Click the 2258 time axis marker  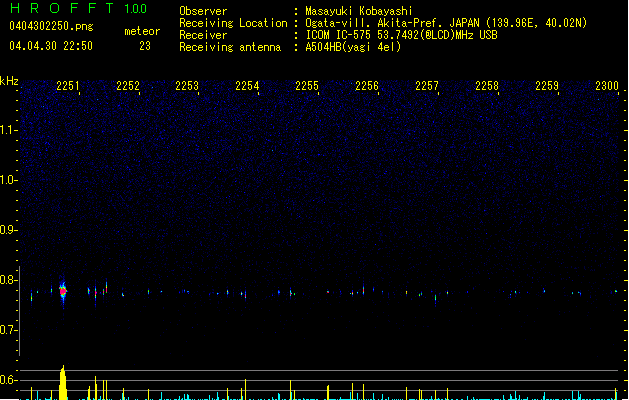487,86
